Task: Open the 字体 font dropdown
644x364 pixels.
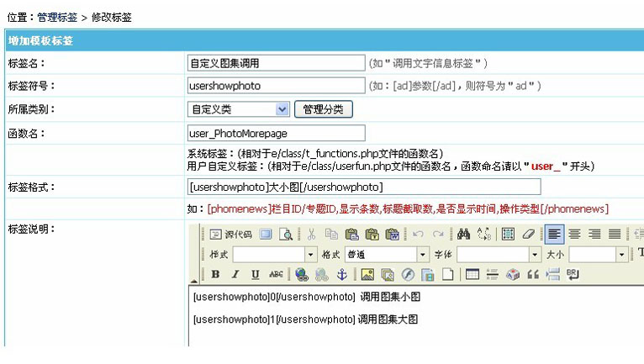Action: [x=535, y=255]
